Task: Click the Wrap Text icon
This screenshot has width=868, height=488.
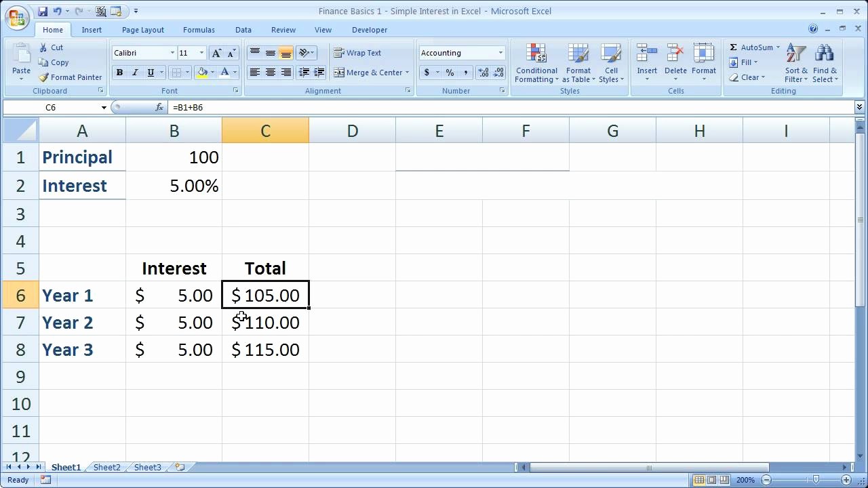Action: 340,53
